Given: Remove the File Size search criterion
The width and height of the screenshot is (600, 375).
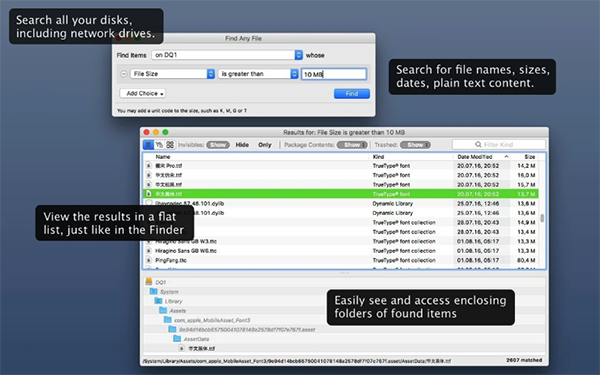Looking at the screenshot, I should click(x=124, y=74).
